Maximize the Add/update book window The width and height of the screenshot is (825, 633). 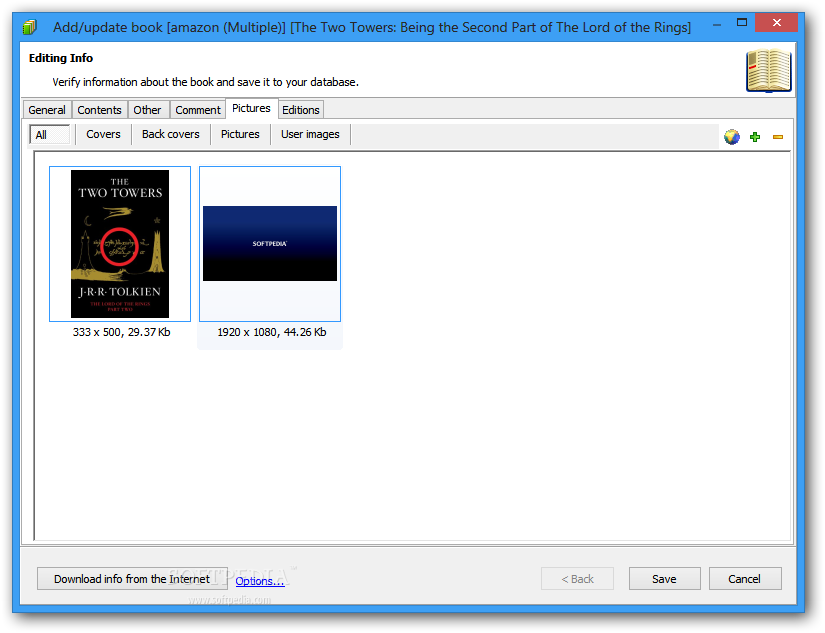pyautogui.click(x=742, y=23)
